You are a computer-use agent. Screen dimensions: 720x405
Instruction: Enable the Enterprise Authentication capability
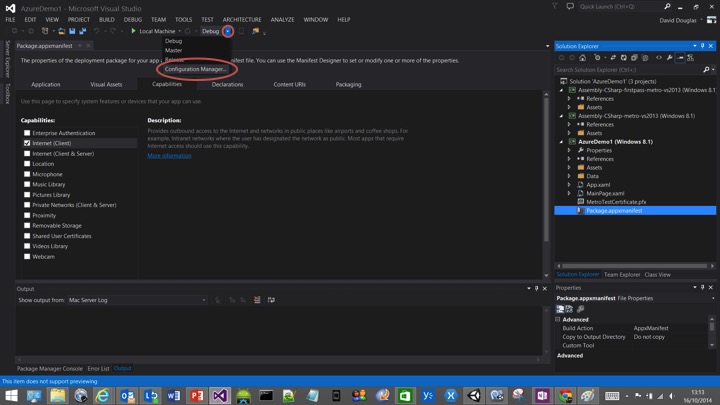pos(27,133)
